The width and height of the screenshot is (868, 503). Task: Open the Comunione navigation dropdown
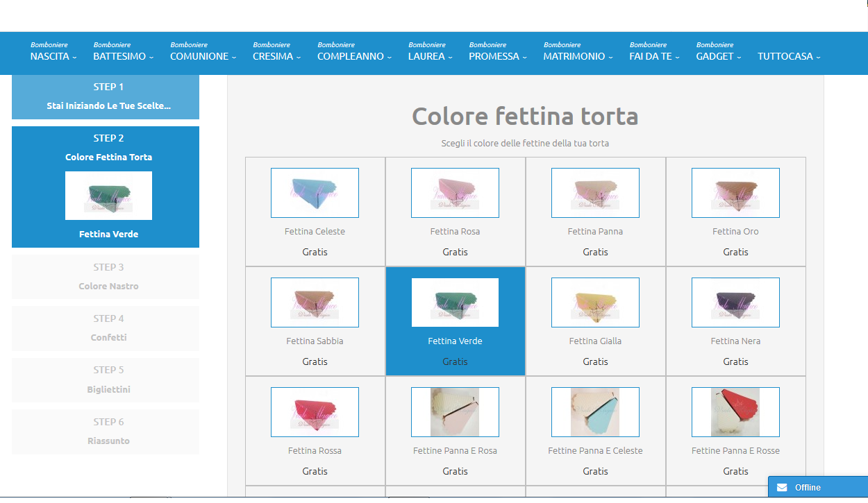[203, 51]
